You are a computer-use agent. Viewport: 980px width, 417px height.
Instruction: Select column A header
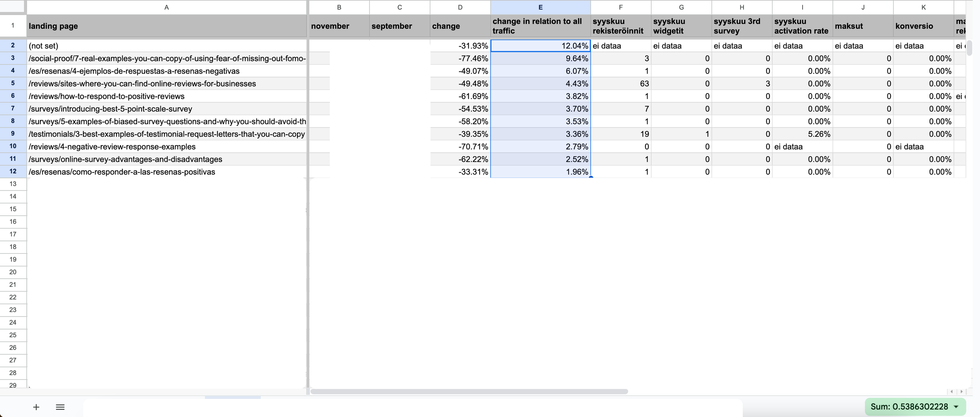tap(166, 7)
